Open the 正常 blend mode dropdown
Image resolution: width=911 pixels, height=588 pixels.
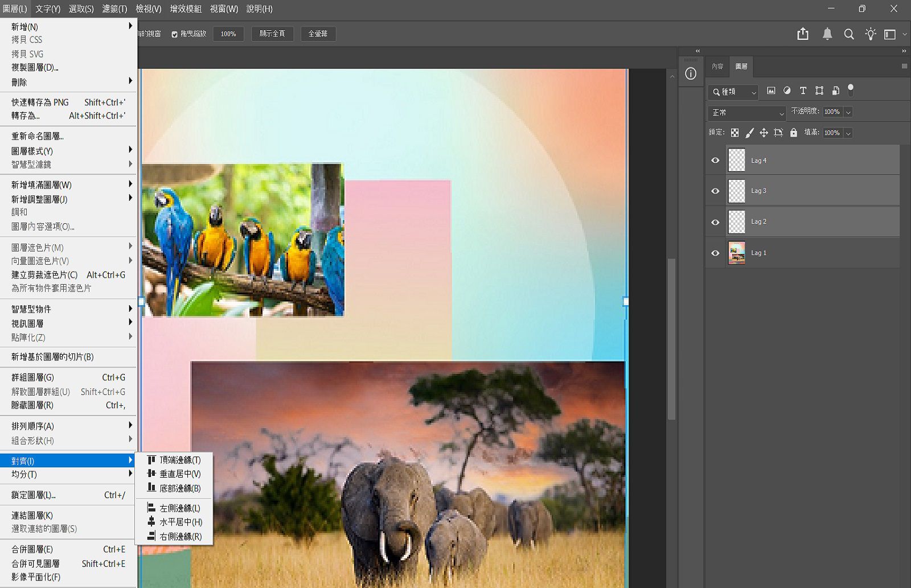(747, 113)
